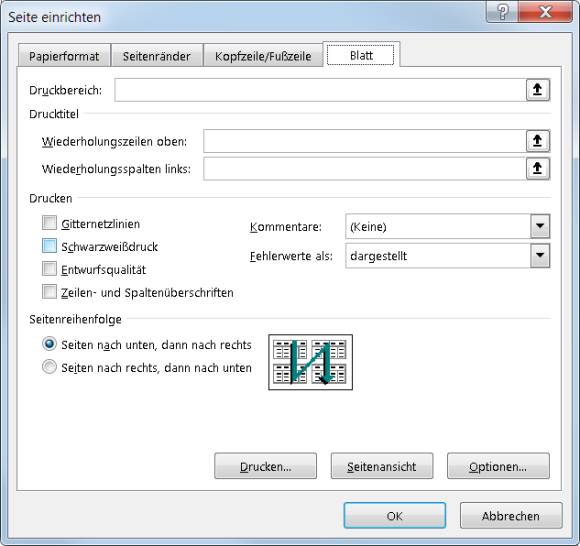Select Seiten nach rechts, dann nach unten

(50, 367)
